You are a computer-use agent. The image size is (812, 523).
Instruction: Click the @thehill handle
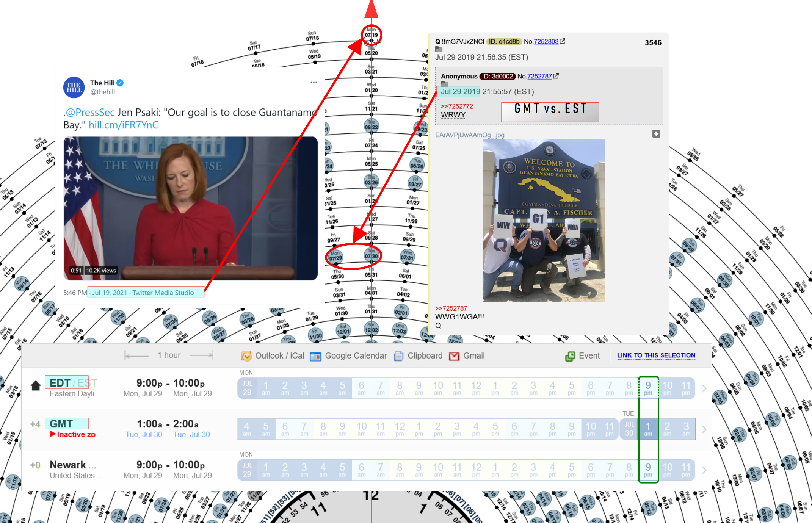tap(102, 92)
